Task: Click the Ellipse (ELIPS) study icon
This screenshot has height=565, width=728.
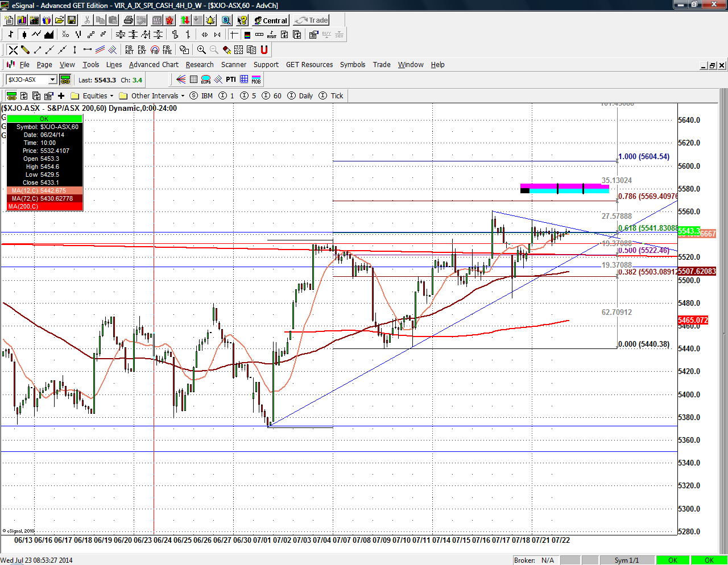Action: (206, 80)
